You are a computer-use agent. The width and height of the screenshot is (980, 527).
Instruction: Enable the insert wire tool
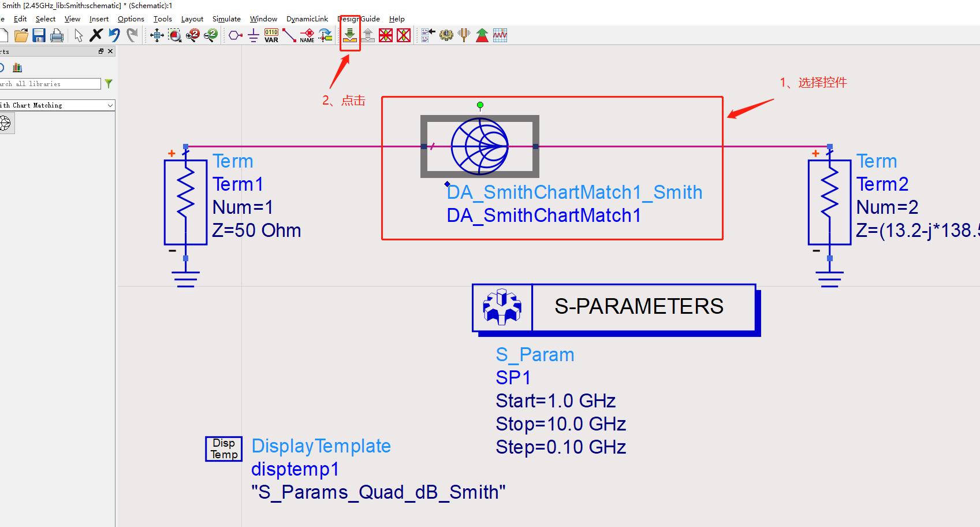pyautogui.click(x=289, y=35)
